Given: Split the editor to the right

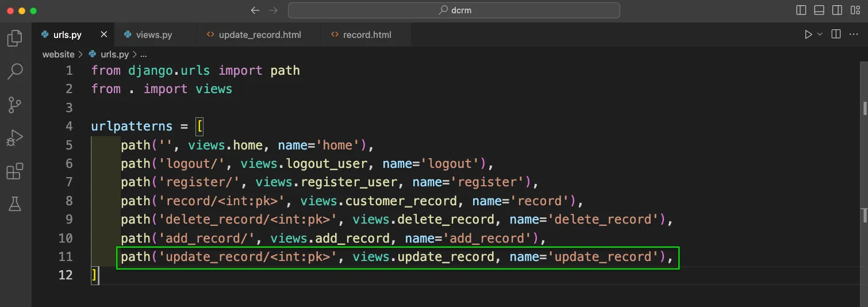Looking at the screenshot, I should click(x=836, y=34).
